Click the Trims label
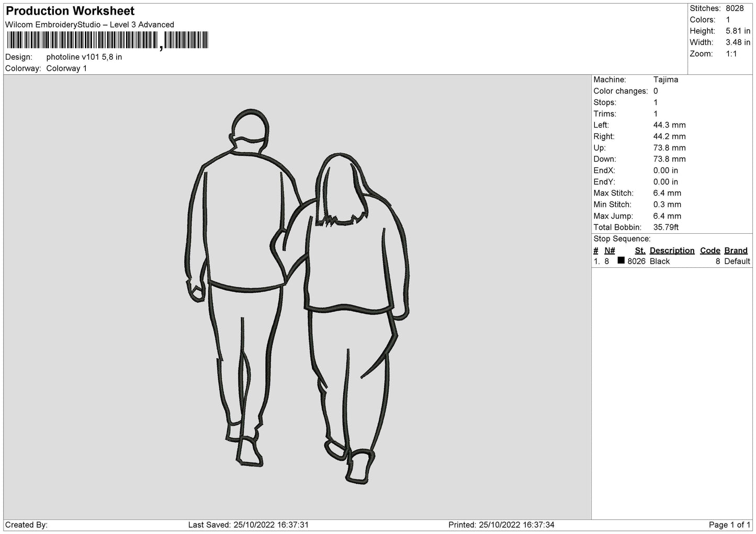This screenshot has height=534, width=756. click(605, 114)
